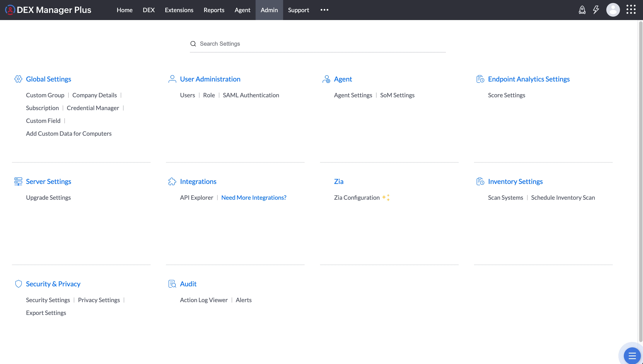Open the floating blue menu button
The image size is (643, 364).
pos(632,355)
